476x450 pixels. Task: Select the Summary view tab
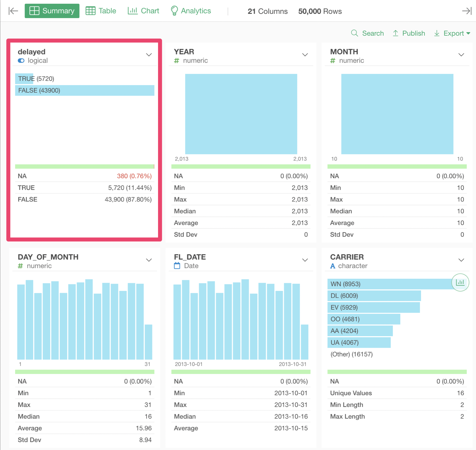click(x=52, y=11)
